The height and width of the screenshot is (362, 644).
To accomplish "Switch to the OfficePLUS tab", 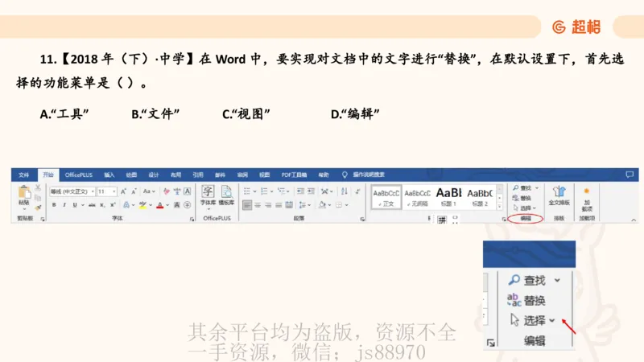I will click(x=79, y=175).
